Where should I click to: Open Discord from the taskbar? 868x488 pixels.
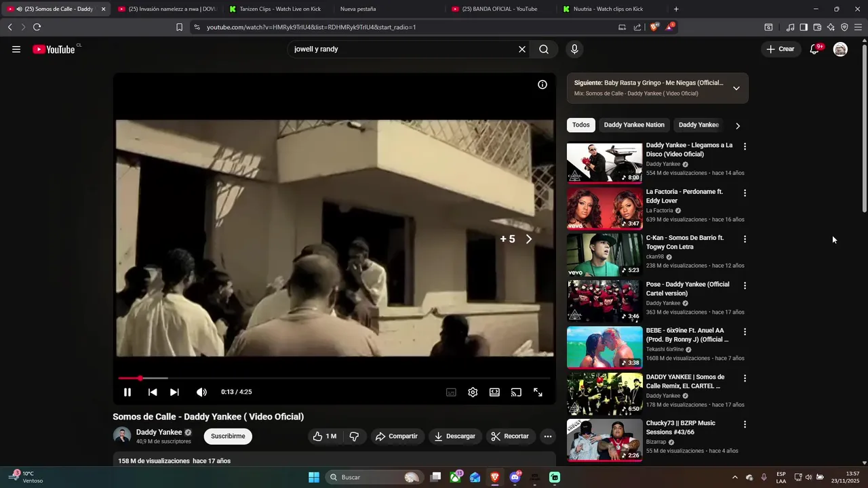point(515,477)
